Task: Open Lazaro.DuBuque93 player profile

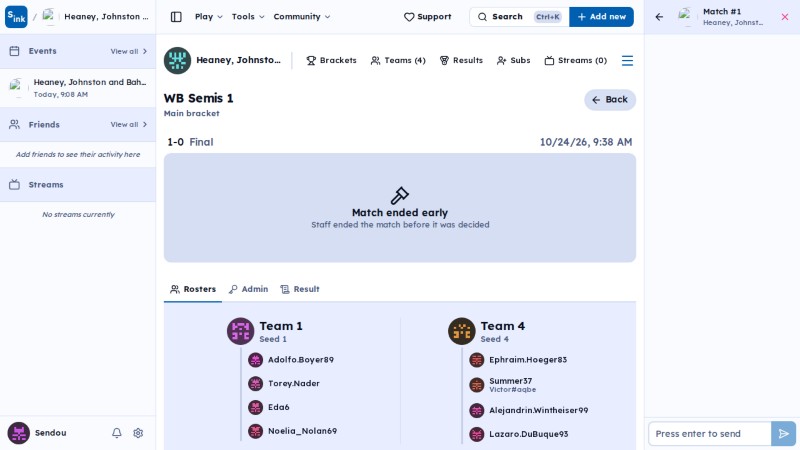Action: [528, 434]
